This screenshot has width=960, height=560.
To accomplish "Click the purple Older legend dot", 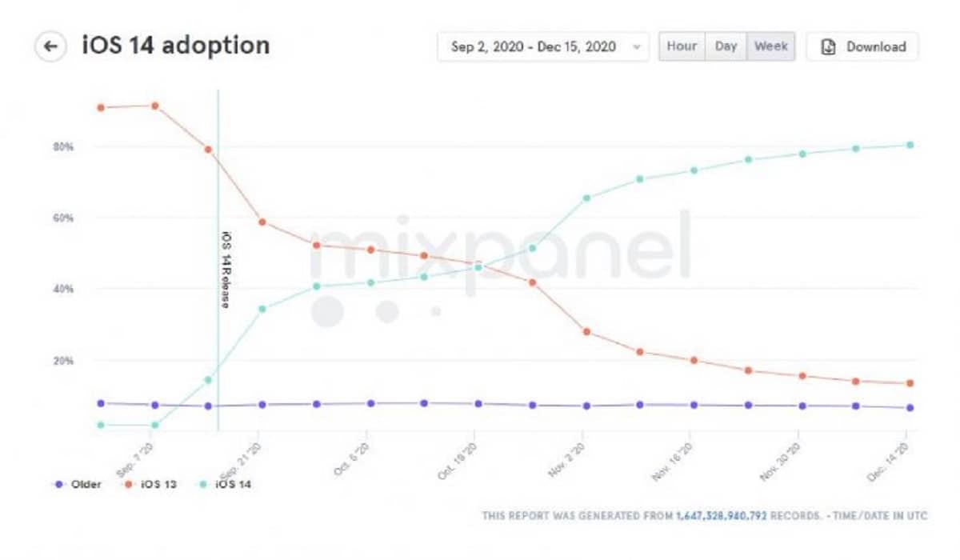I will coord(58,485).
